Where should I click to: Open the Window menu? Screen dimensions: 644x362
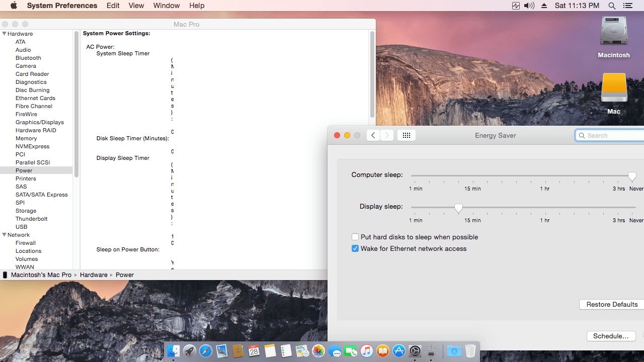(167, 6)
